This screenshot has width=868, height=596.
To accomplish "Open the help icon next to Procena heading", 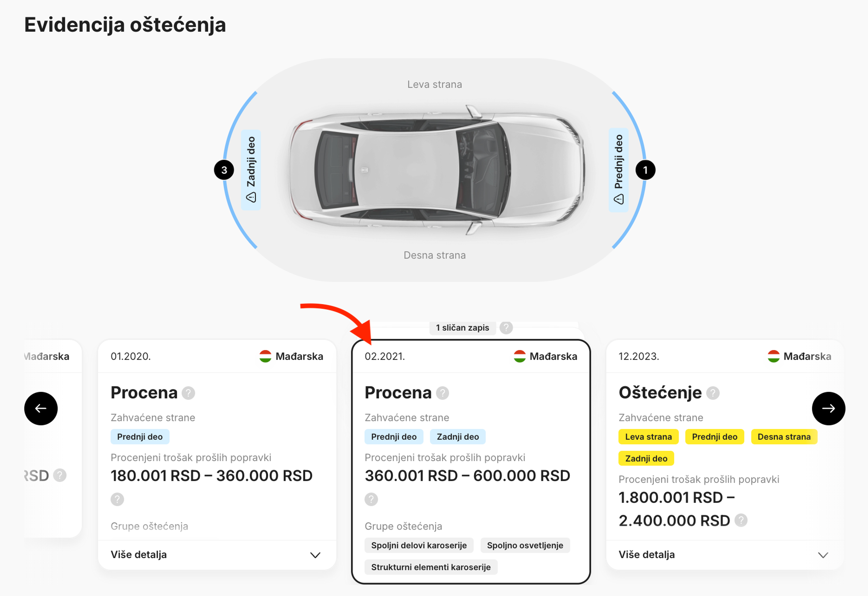I will click(x=443, y=393).
